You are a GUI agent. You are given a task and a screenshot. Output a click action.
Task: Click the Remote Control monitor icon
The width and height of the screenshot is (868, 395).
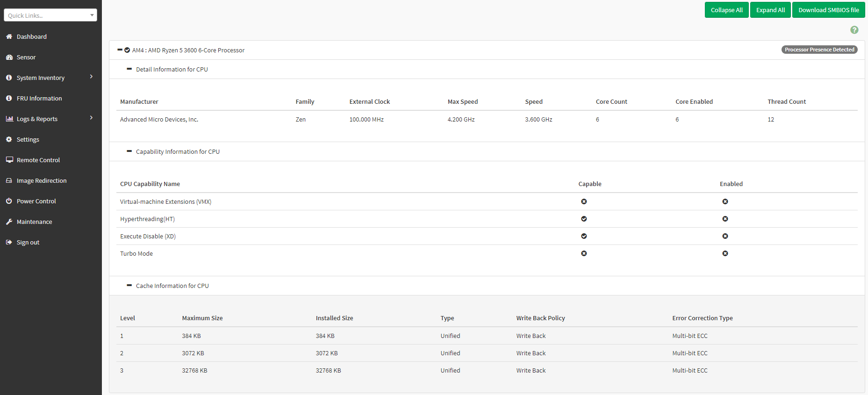[x=9, y=160]
